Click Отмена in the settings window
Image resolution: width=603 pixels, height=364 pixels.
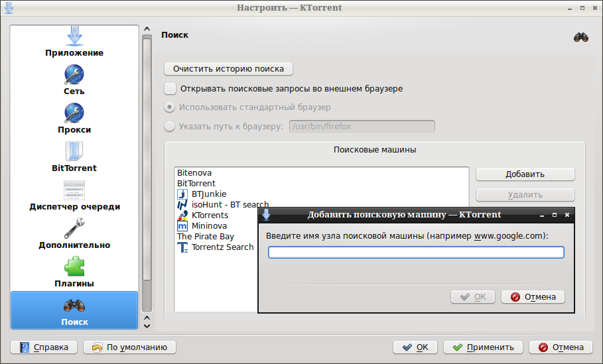coord(561,347)
